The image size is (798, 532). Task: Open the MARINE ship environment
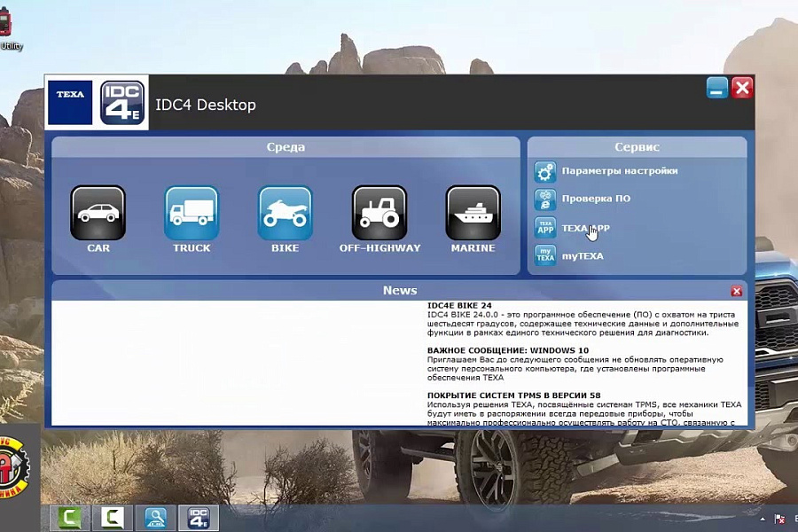pos(473,213)
